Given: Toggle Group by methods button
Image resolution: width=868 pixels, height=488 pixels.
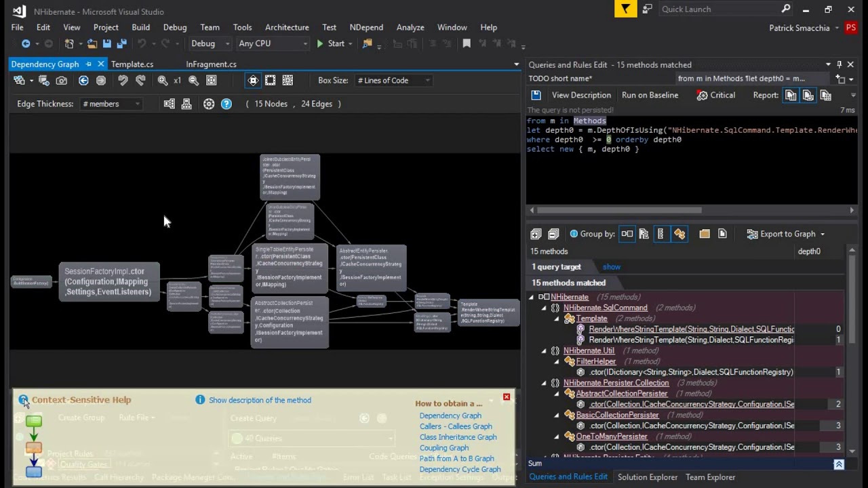Looking at the screenshot, I should coord(679,234).
